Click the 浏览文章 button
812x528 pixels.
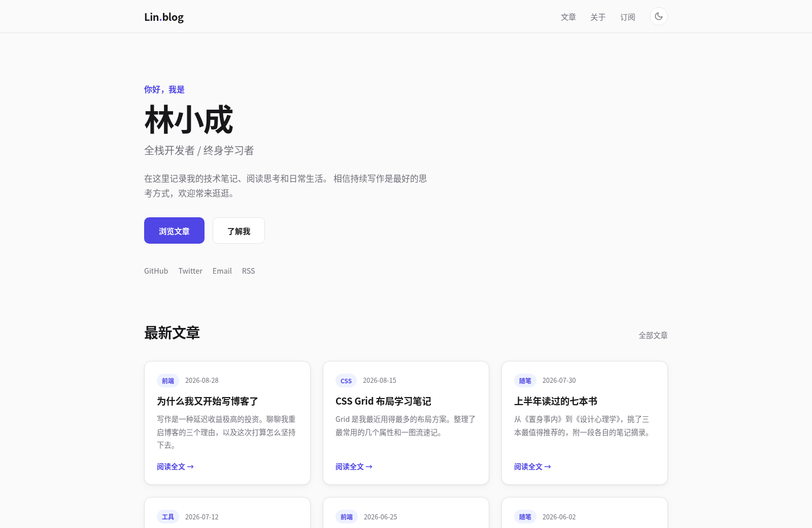(x=174, y=230)
